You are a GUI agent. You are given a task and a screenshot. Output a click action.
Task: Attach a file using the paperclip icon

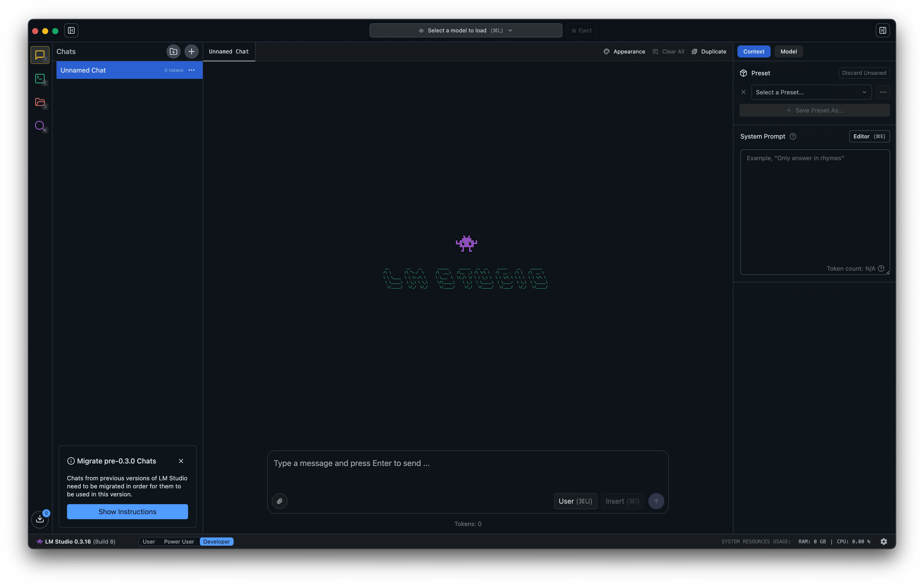pos(279,501)
